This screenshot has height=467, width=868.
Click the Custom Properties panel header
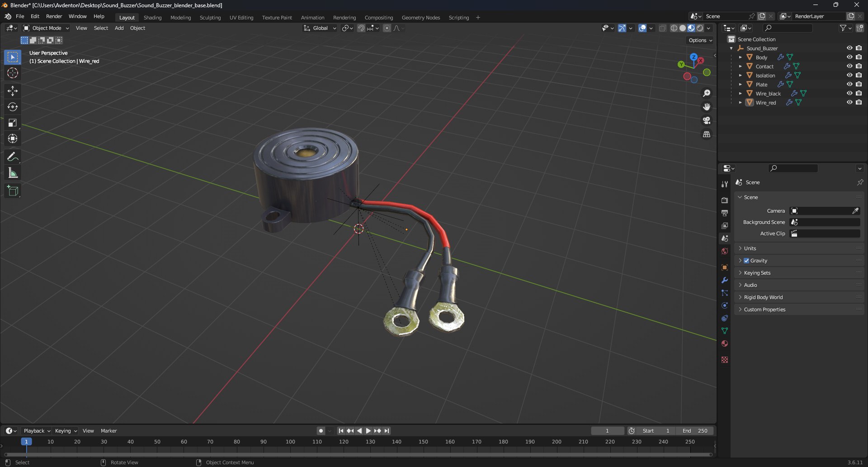798,310
